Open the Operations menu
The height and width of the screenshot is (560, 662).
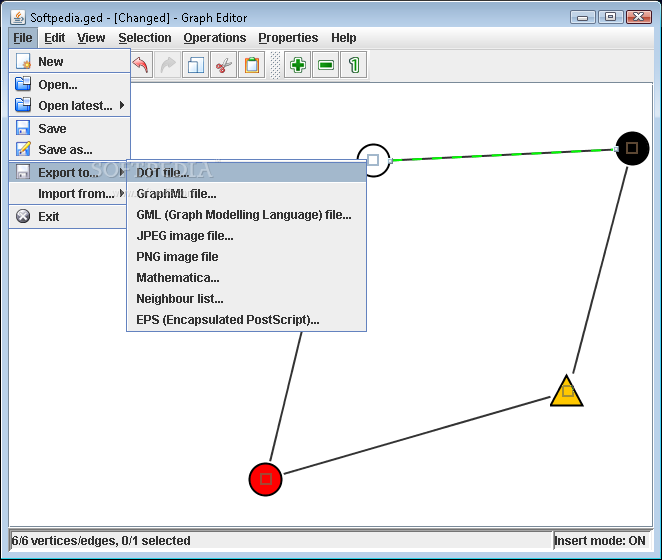214,38
